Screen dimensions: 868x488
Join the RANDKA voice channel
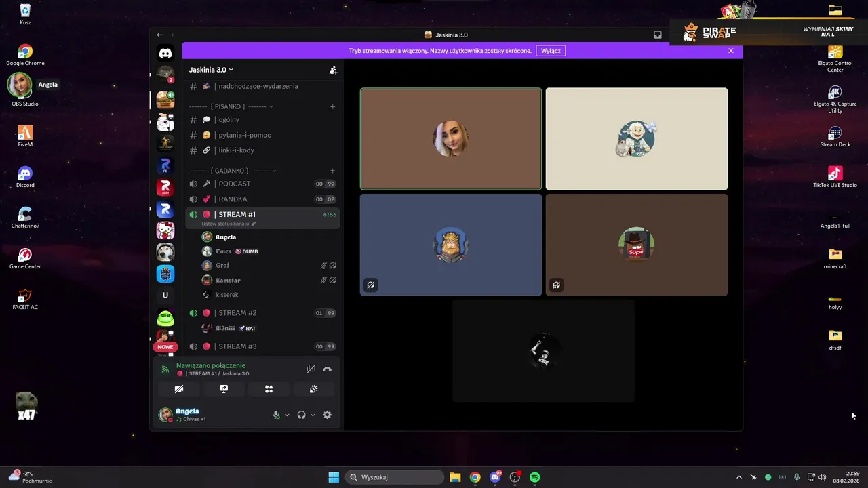262,199
